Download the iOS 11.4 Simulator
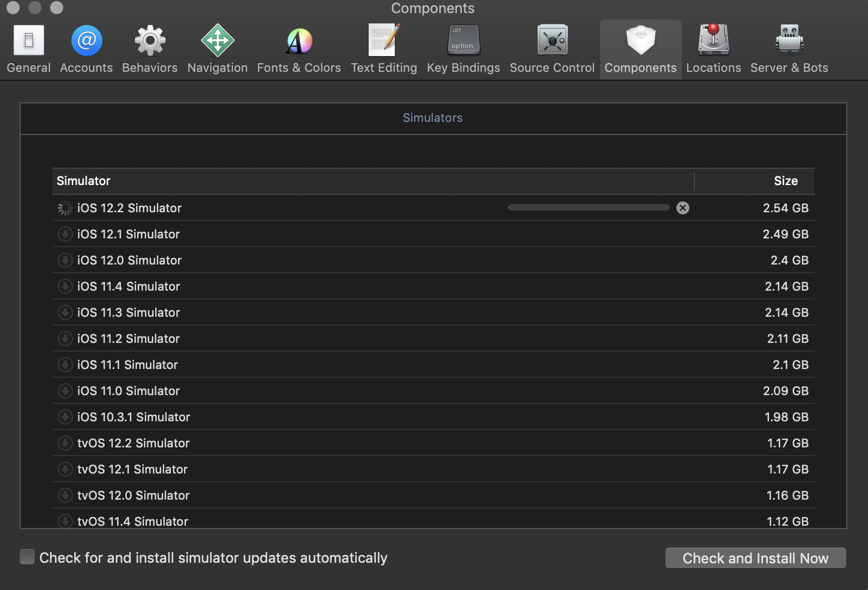The height and width of the screenshot is (590, 868). 65,286
